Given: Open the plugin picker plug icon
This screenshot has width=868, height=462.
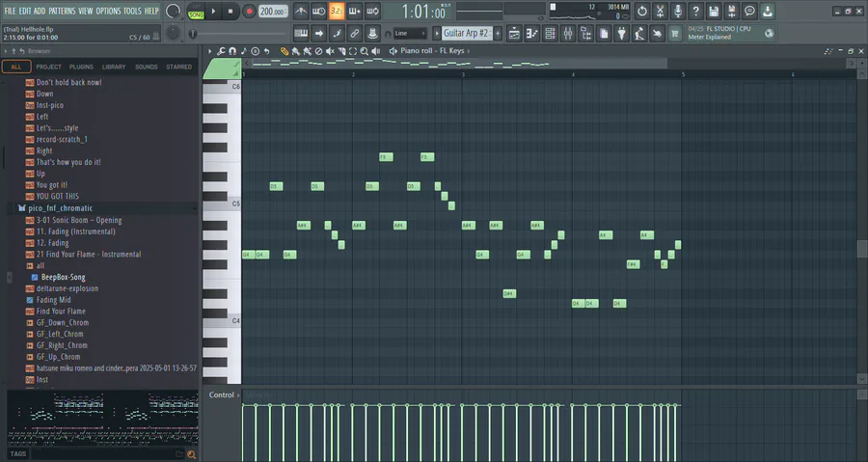Looking at the screenshot, I should 622,33.
